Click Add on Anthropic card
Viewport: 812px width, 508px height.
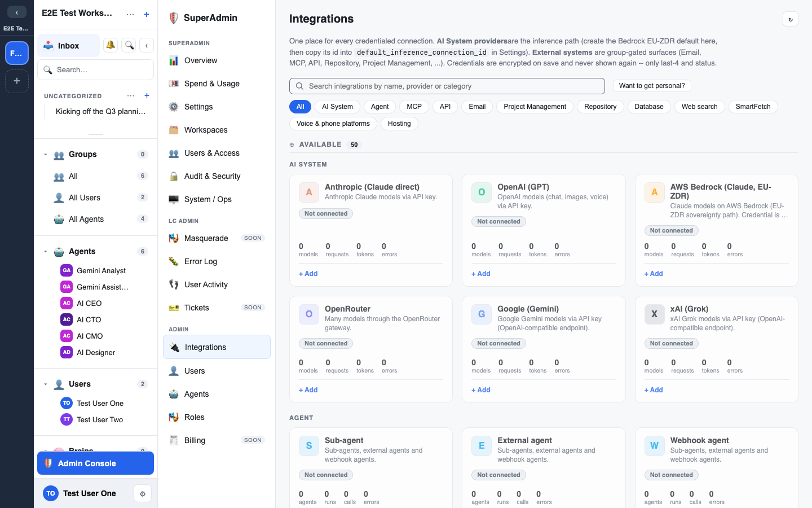(308, 274)
